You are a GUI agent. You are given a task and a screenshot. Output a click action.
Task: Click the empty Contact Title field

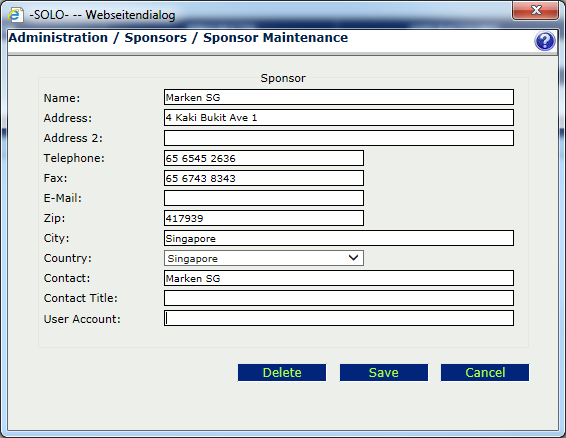coord(339,298)
